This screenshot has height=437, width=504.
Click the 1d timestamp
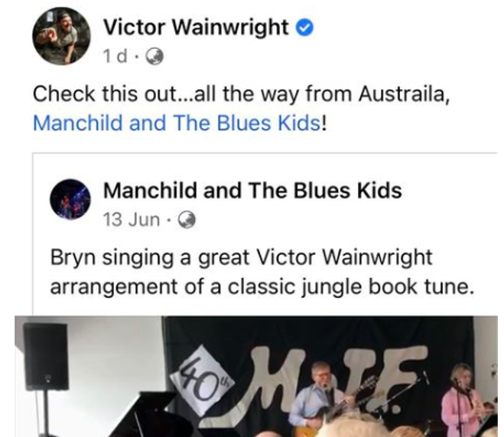(x=115, y=57)
